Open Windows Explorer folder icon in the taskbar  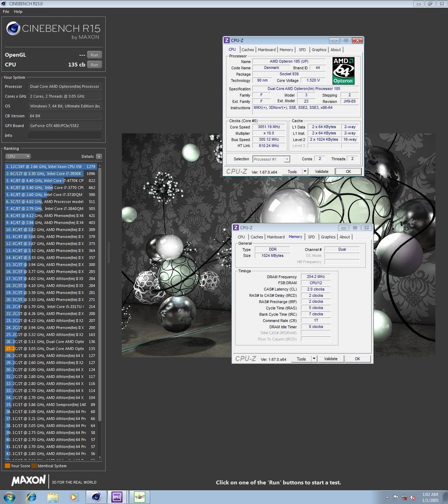[x=53, y=497]
